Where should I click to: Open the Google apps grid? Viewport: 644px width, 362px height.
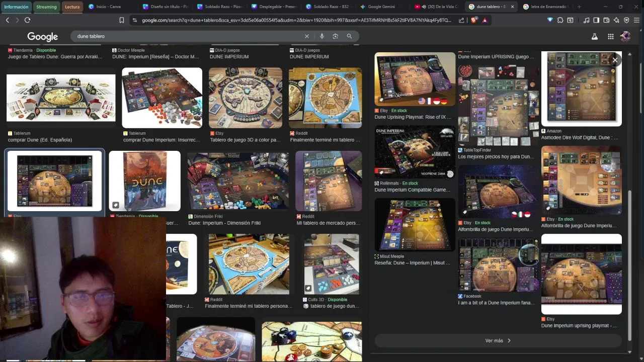(x=610, y=37)
